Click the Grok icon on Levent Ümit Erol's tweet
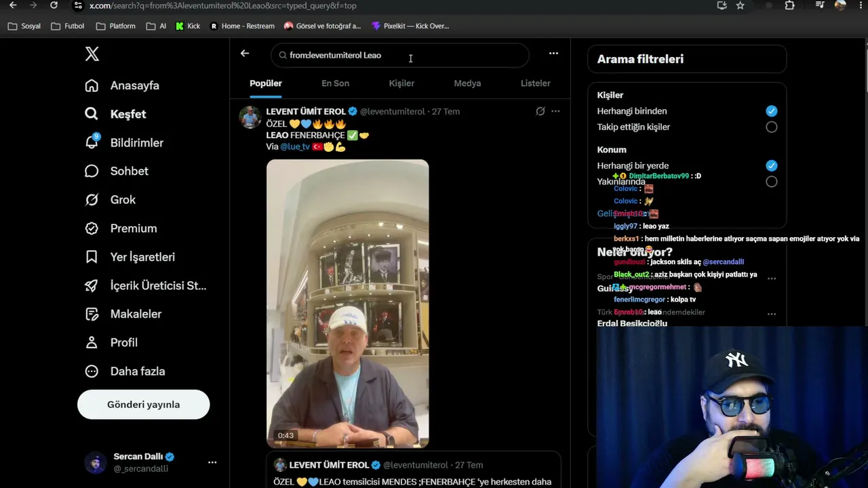Image resolution: width=868 pixels, height=488 pixels. 540,111
